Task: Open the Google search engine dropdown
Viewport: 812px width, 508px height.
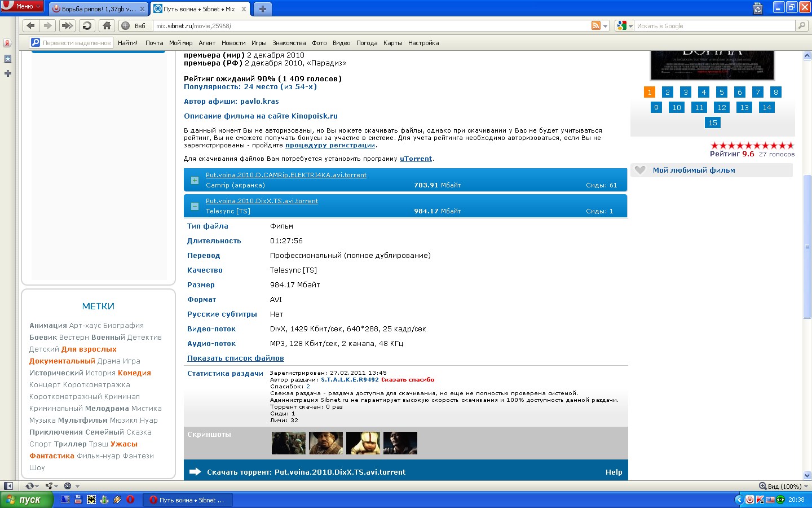Action: 629,25
